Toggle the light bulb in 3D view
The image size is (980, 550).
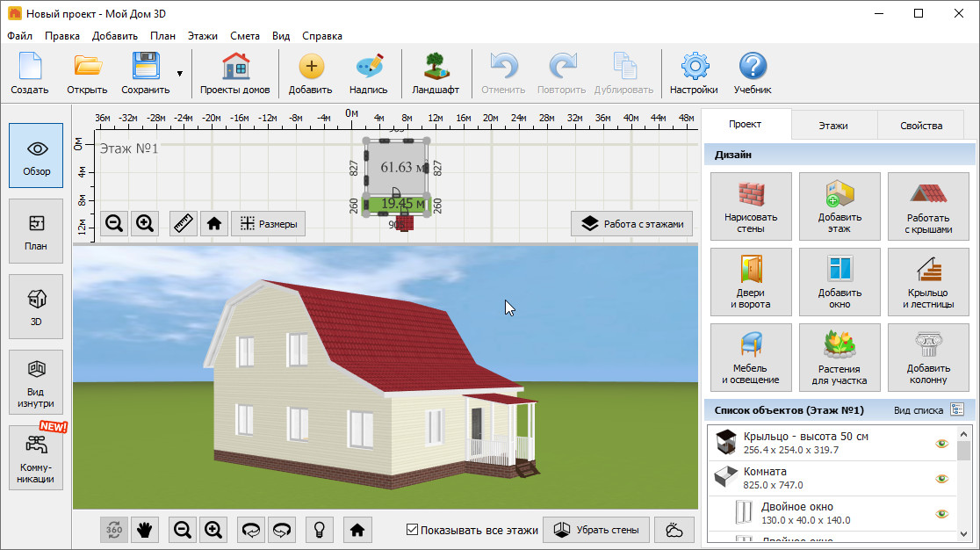click(321, 530)
